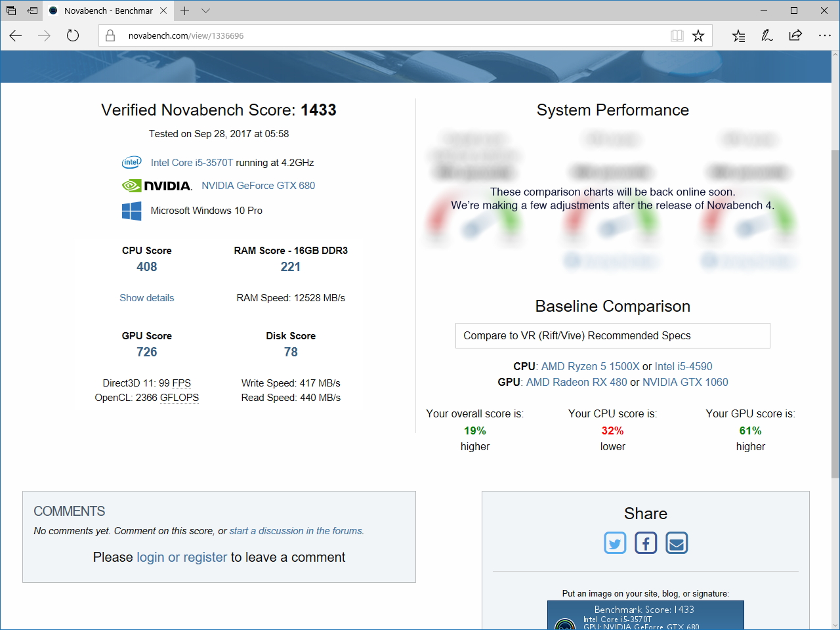Click the Verified Novabench Score heading
This screenshot has width=840, height=630.
click(219, 110)
